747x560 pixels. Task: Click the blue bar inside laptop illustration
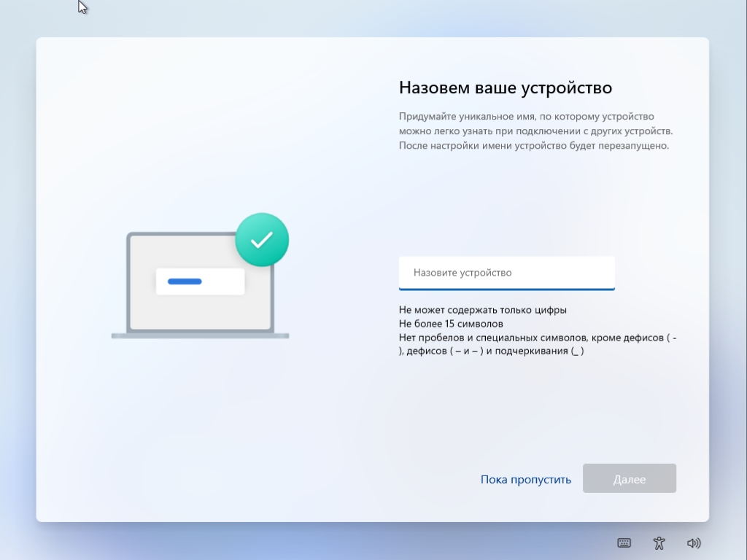click(185, 281)
